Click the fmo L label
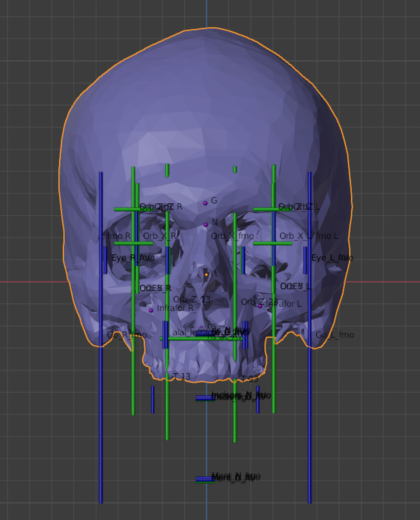 pyautogui.click(x=327, y=236)
